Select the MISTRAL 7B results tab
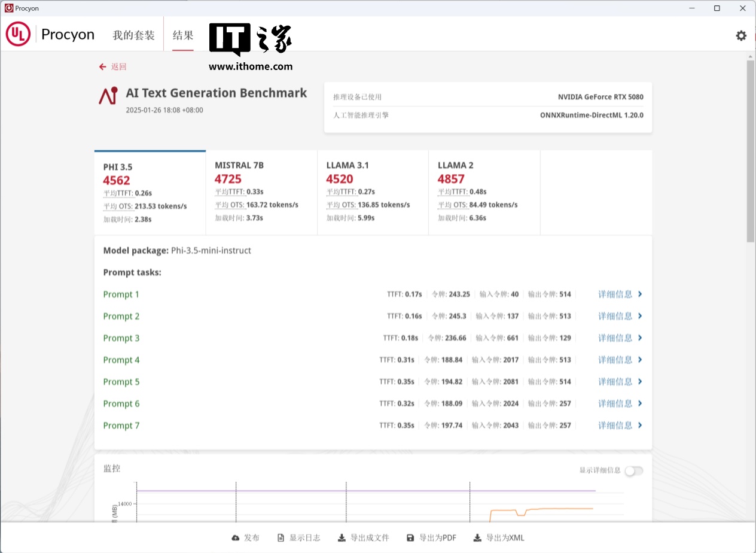 [x=261, y=192]
